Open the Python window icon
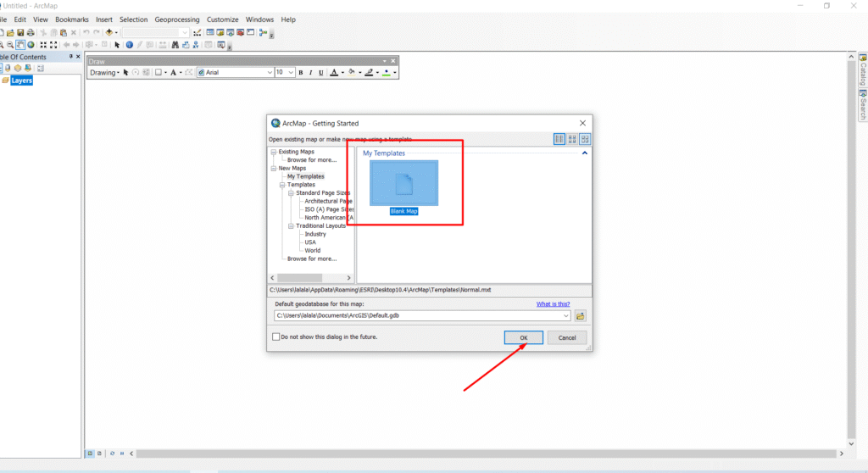Viewport: 868px width, 473px height. pyautogui.click(x=250, y=33)
